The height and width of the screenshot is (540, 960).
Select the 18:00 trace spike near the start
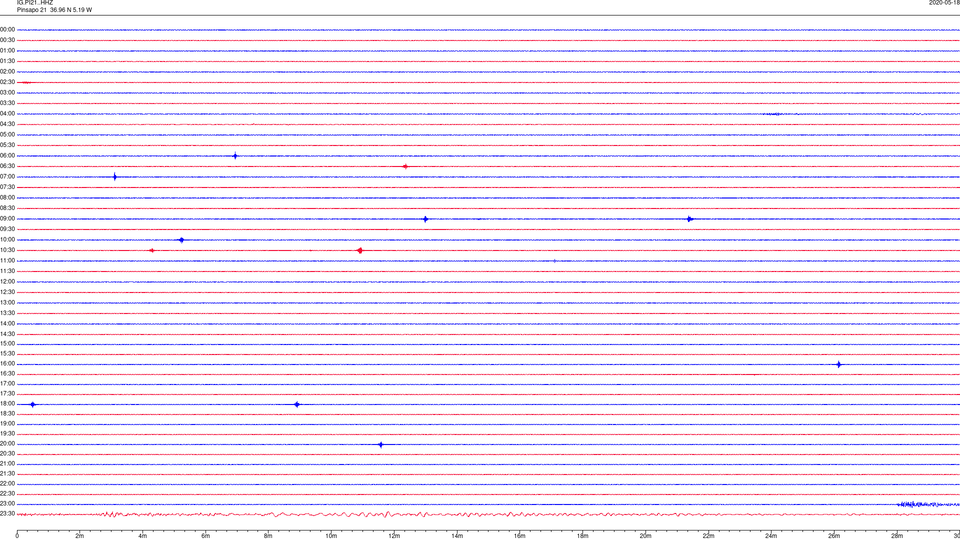coord(33,404)
